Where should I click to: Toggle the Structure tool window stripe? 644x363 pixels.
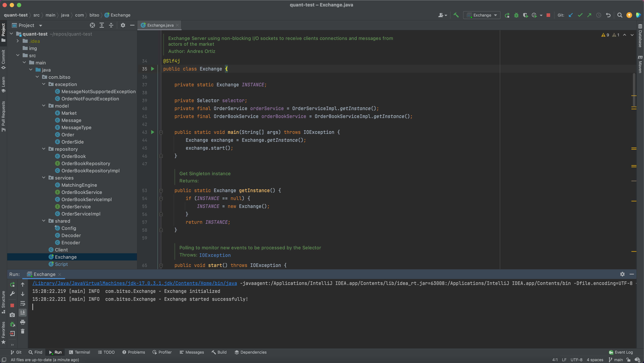point(3,302)
